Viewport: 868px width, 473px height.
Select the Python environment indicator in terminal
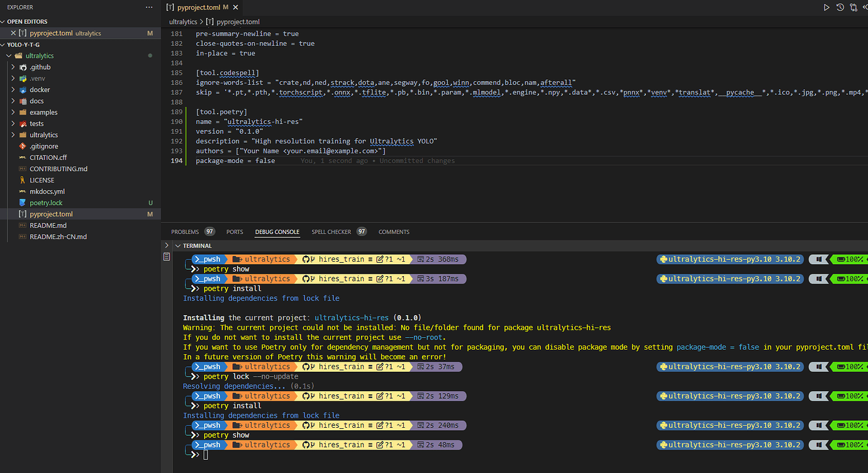pos(730,259)
